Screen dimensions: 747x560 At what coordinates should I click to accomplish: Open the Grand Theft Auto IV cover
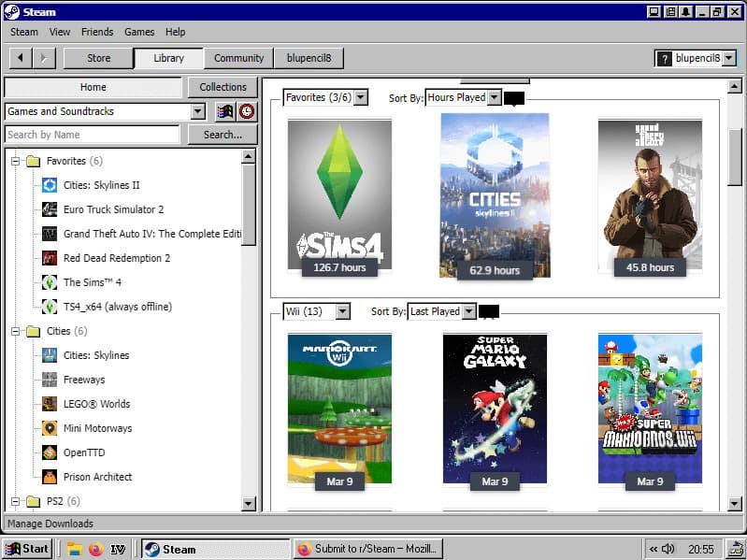point(650,195)
